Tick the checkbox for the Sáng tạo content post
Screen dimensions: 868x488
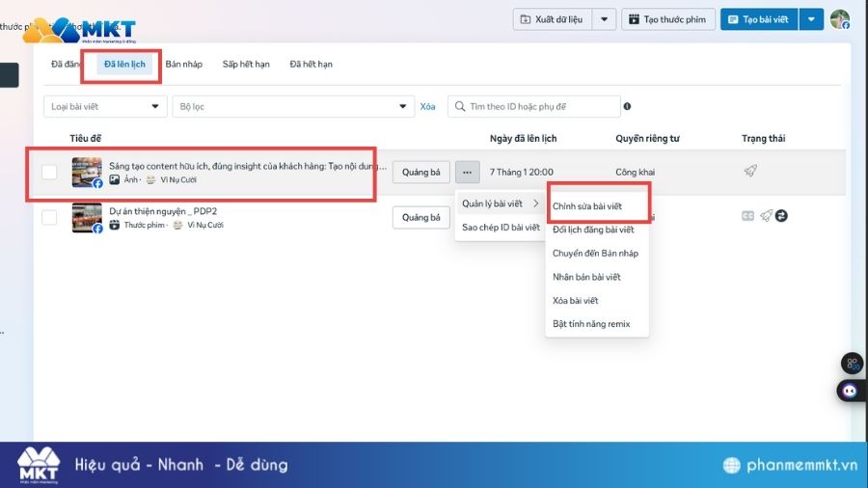[x=49, y=172]
